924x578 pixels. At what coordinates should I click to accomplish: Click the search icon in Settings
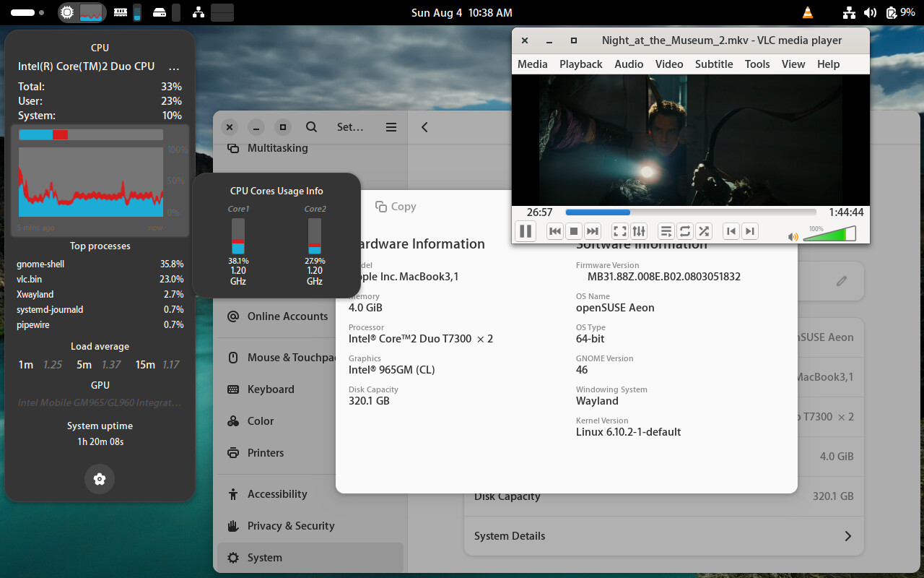[x=311, y=127]
